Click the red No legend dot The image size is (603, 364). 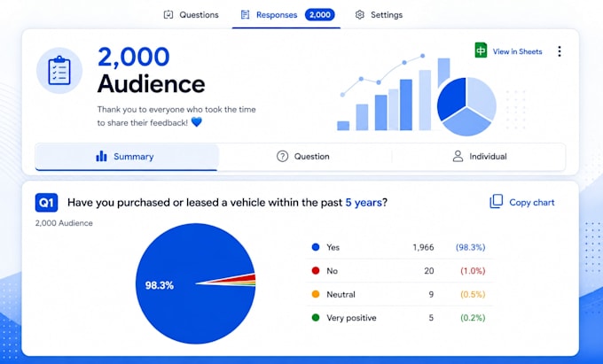[x=316, y=271]
